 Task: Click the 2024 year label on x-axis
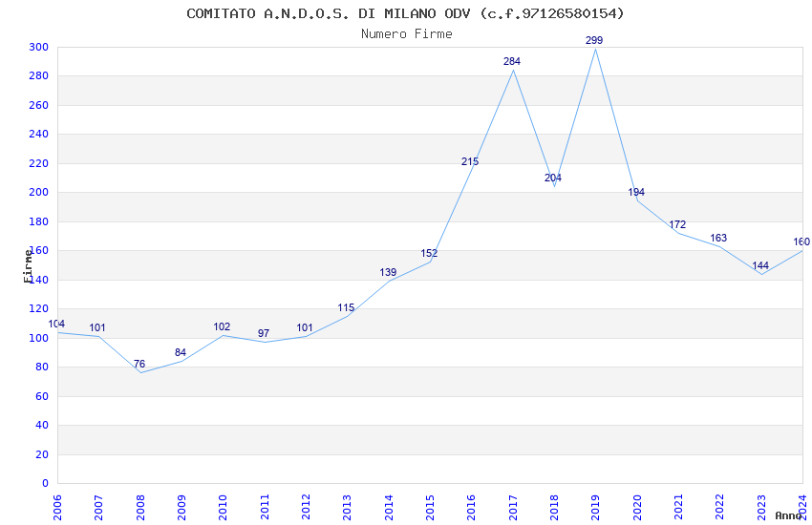point(803,508)
